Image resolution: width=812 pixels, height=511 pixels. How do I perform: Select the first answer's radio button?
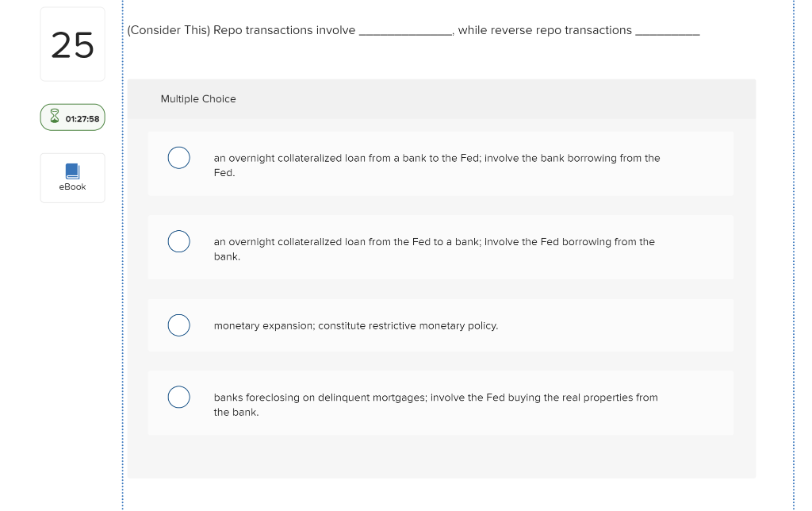pyautogui.click(x=178, y=157)
